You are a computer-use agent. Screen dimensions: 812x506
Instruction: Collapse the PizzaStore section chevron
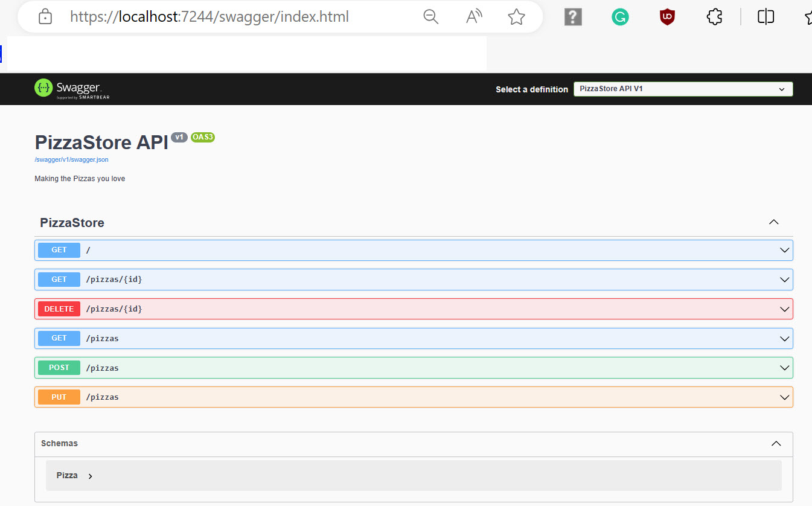[x=774, y=222]
